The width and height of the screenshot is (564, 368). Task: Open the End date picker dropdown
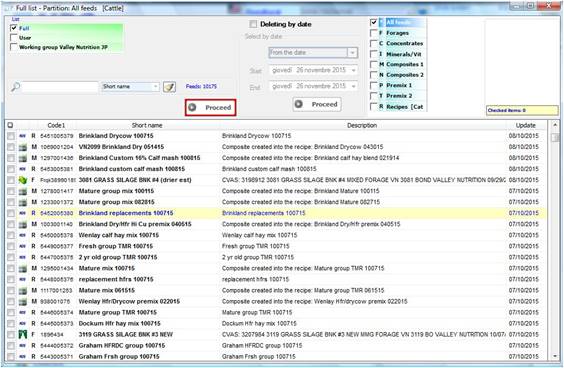354,86
